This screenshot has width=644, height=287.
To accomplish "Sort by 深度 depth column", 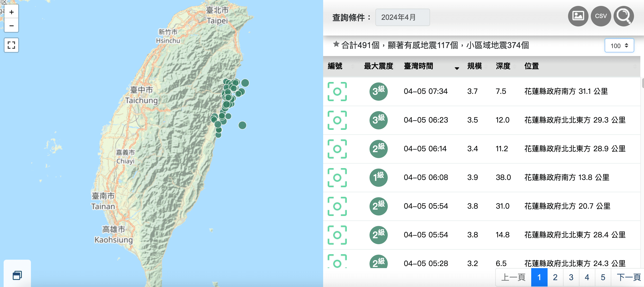I will [x=506, y=66].
